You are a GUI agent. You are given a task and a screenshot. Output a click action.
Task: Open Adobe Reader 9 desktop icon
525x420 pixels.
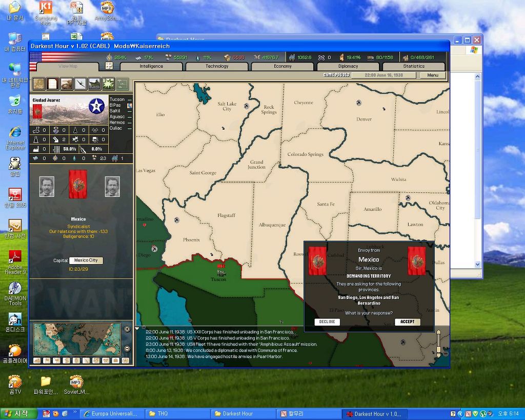click(15, 263)
